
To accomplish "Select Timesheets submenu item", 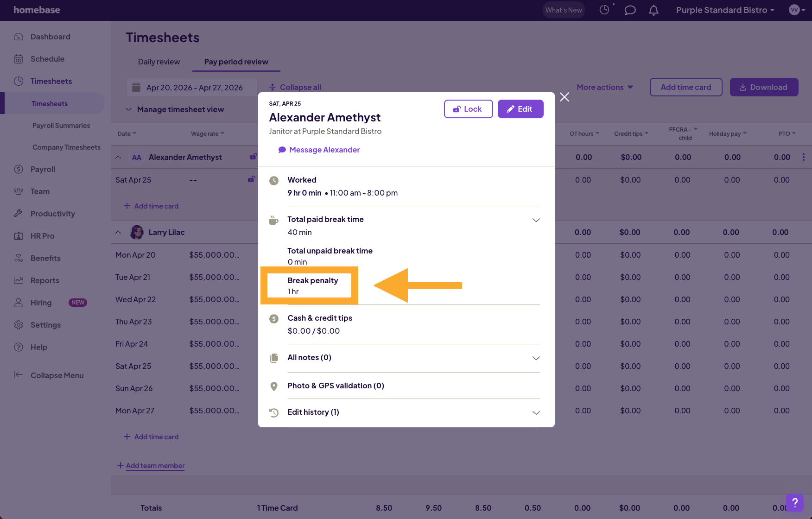I will point(50,103).
